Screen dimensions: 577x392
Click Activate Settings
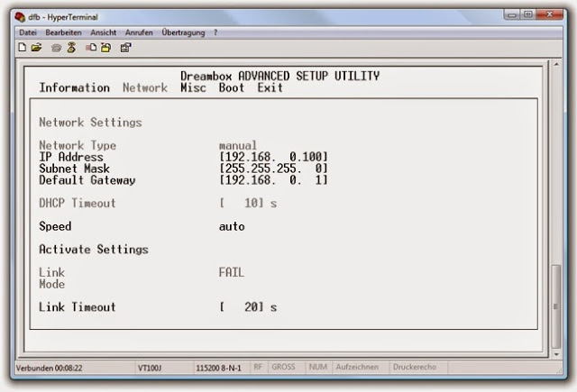pos(94,250)
